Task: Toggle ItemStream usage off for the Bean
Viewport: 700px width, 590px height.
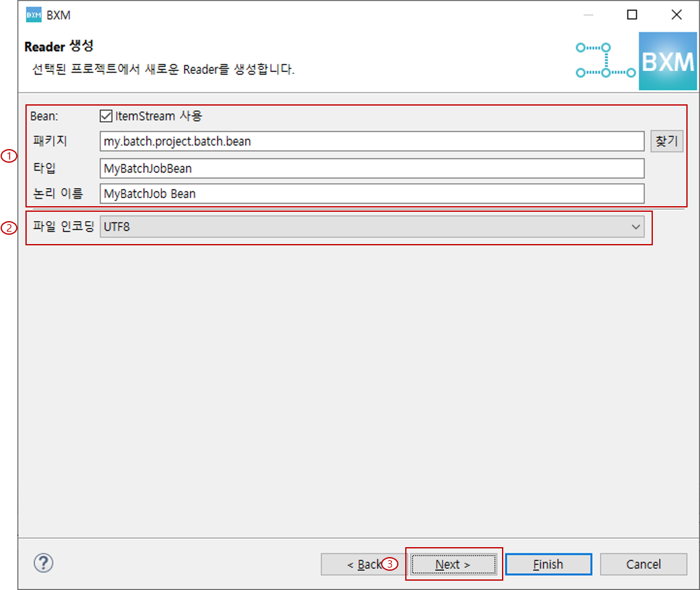Action: coord(107,116)
